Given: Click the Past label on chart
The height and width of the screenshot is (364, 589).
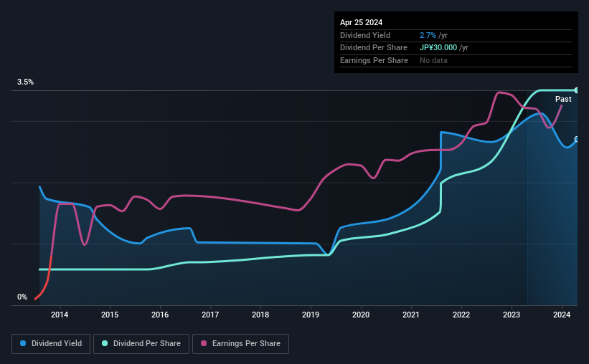Looking at the screenshot, I should tap(563, 99).
